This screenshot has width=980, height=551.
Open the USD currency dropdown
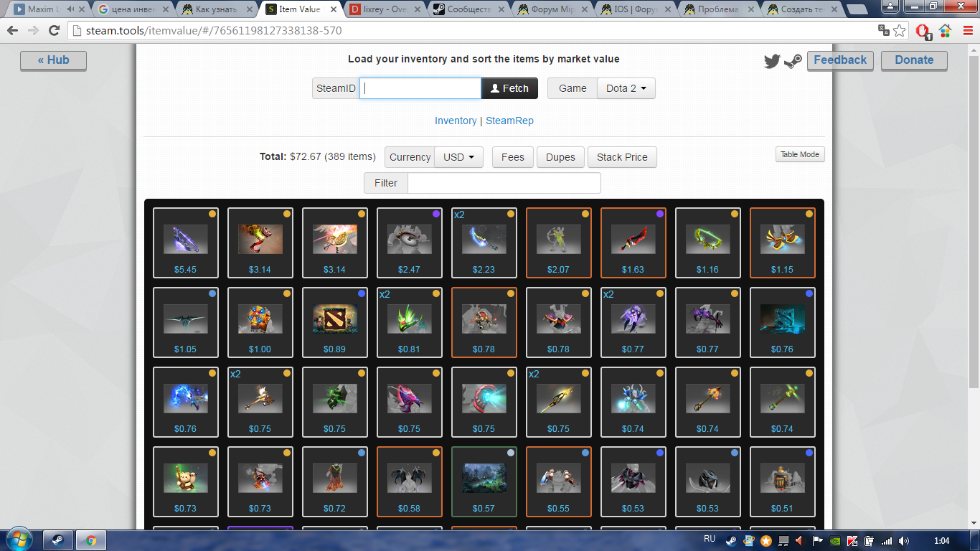(459, 157)
